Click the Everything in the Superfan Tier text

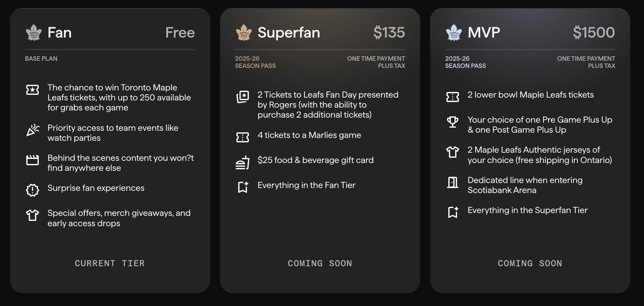pyautogui.click(x=527, y=210)
